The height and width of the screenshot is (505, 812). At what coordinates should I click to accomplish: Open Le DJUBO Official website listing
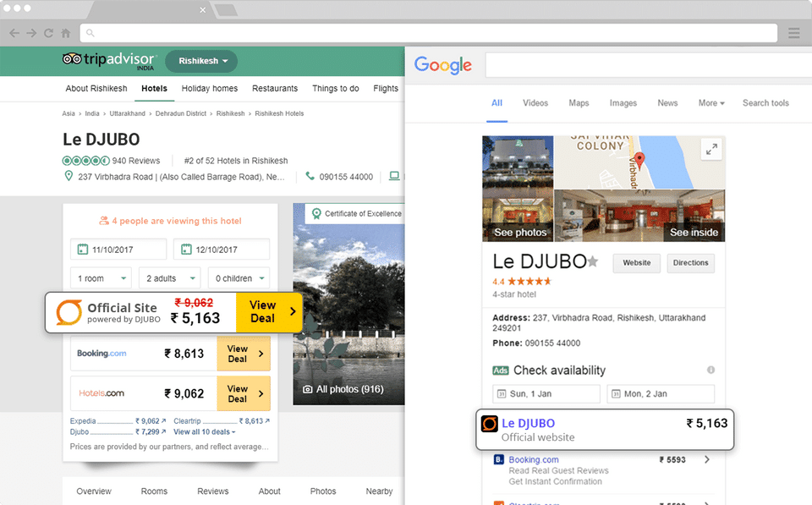point(605,430)
